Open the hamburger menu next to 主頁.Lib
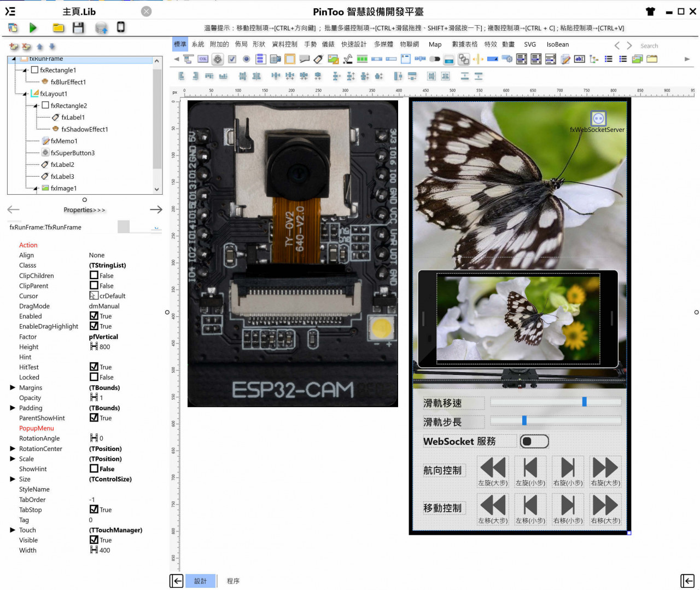 (10, 11)
